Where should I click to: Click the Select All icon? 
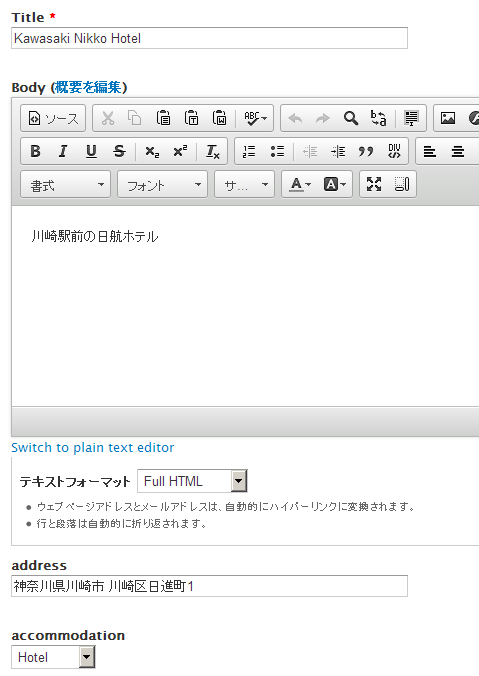tap(411, 118)
